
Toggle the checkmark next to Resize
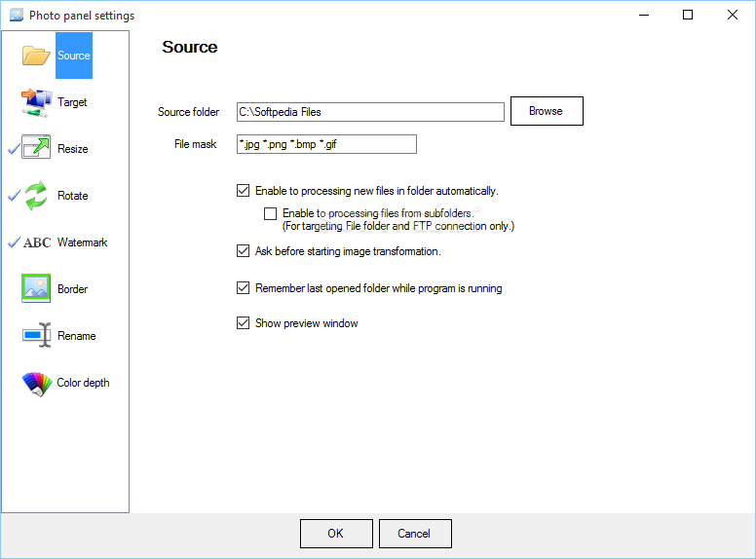click(14, 149)
